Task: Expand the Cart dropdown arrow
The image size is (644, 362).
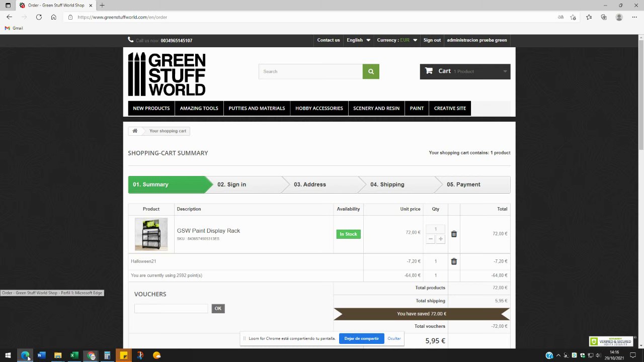Action: point(505,71)
